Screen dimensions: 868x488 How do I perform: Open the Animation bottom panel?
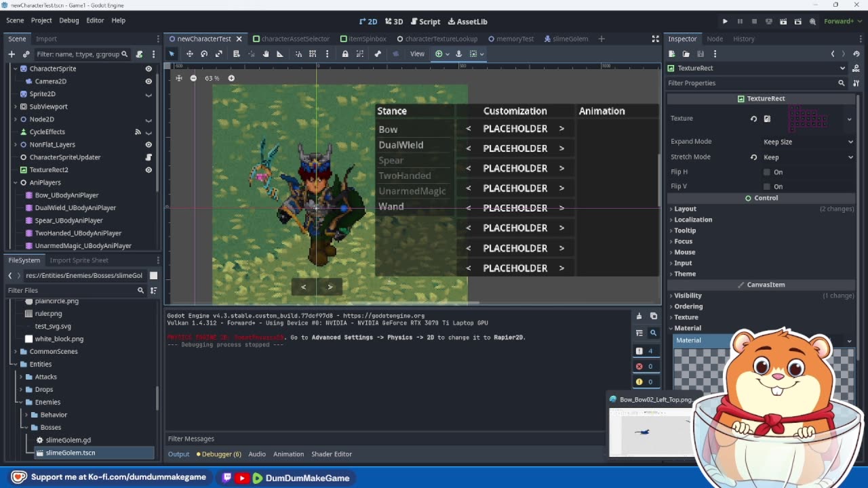(x=288, y=454)
